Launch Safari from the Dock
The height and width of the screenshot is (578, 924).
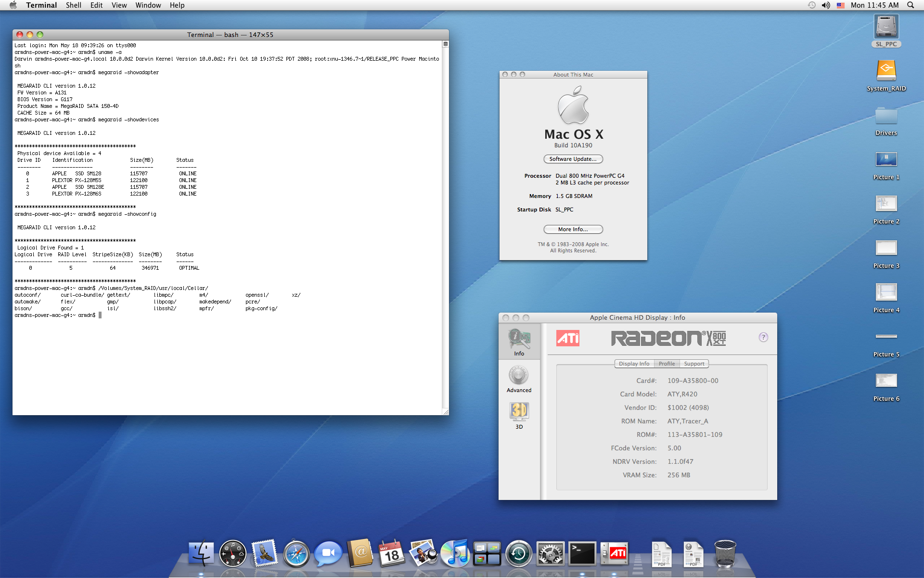[x=296, y=554]
